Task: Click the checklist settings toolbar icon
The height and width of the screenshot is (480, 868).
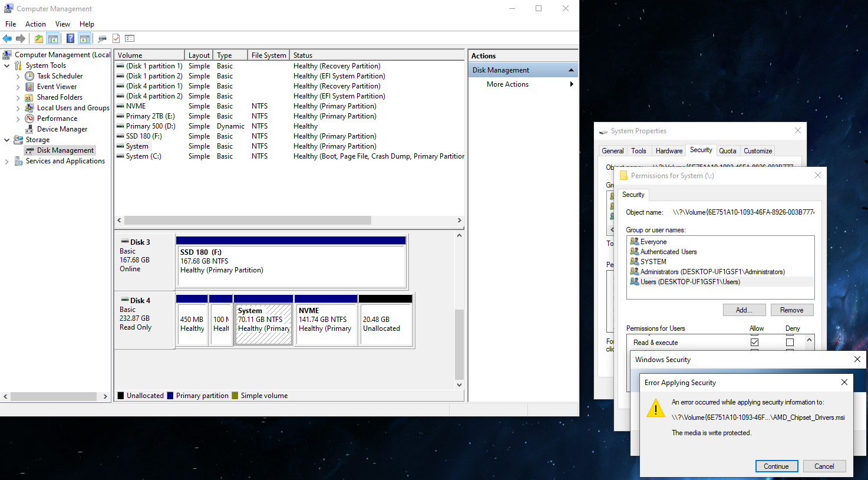Action: click(x=130, y=39)
